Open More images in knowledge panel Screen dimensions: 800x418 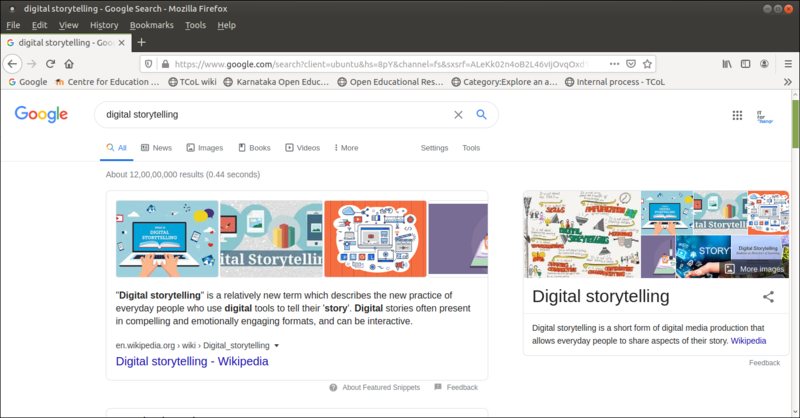[x=755, y=269]
